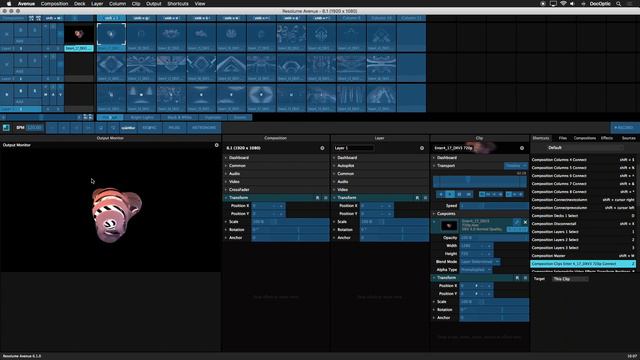This screenshot has width=640, height=360.
Task: Open the Output menu
Action: tap(153, 4)
